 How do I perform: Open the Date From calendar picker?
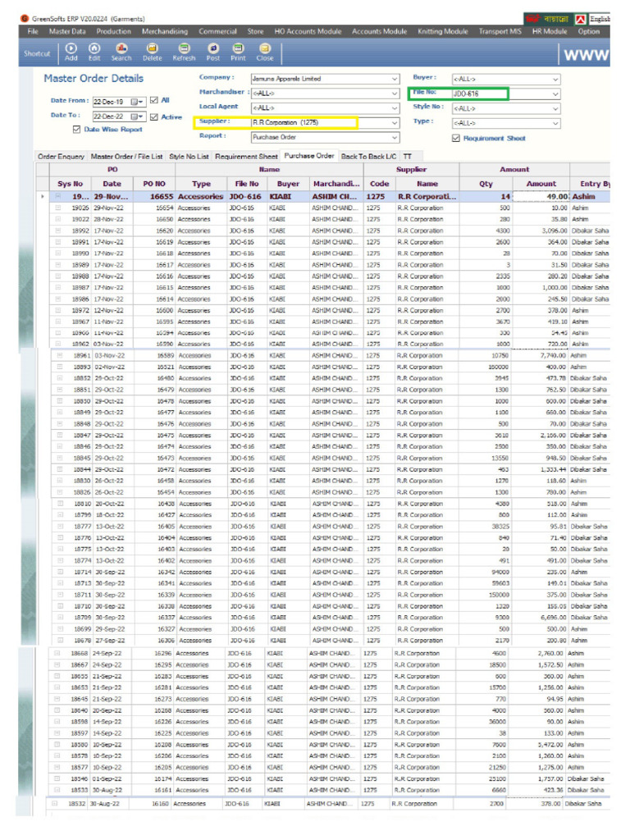138,101
